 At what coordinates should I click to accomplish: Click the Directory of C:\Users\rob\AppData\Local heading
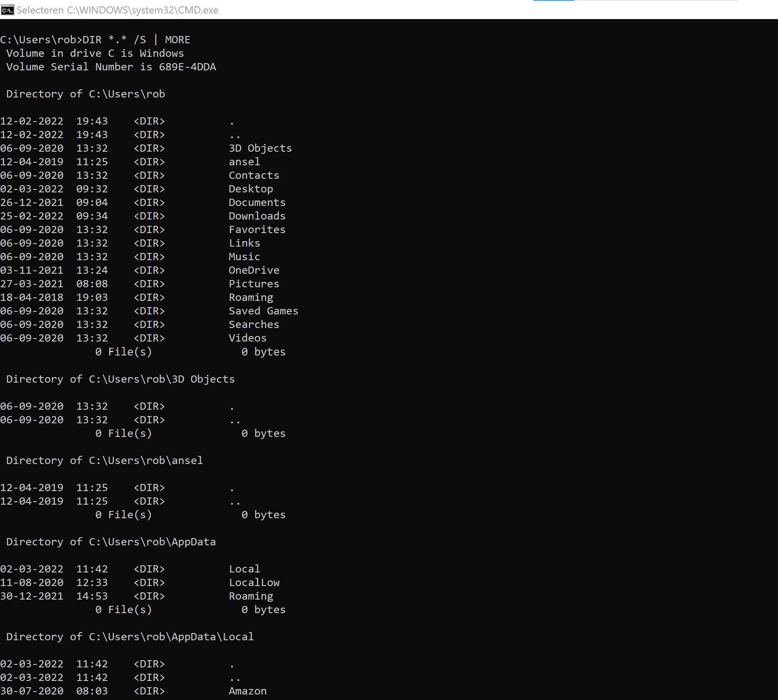tap(130, 637)
